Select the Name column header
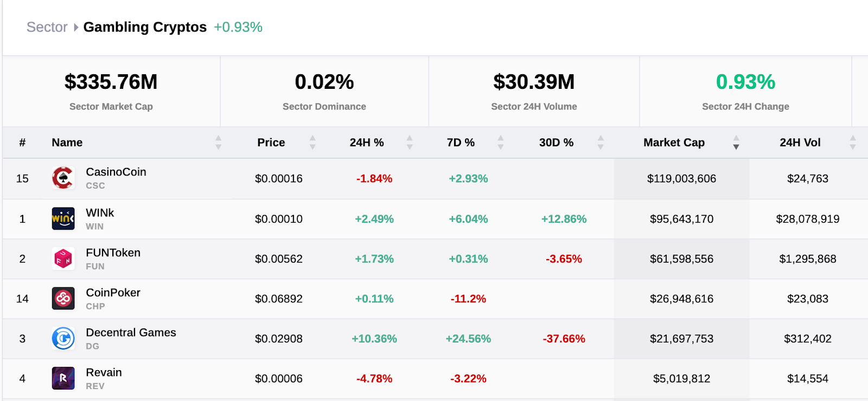 67,143
